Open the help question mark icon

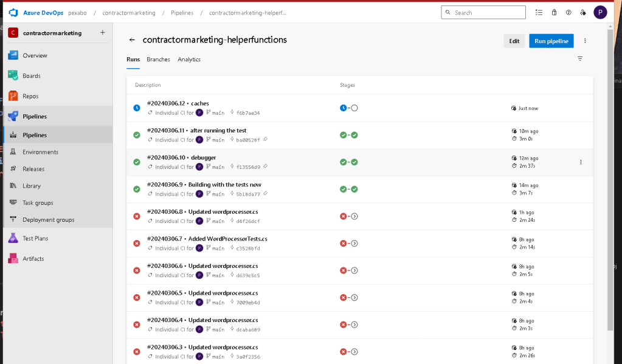(x=568, y=12)
